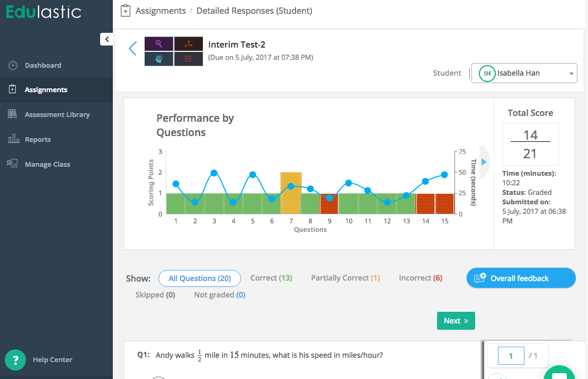Click the Assessment Library books icon

pyautogui.click(x=13, y=114)
